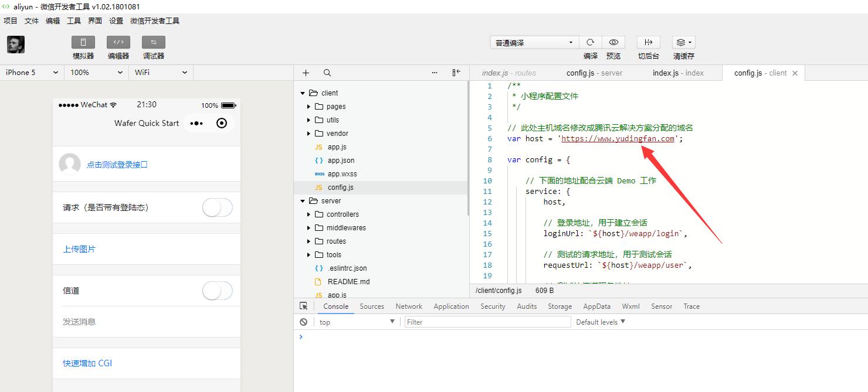Click the search icon in file panel

click(x=327, y=73)
